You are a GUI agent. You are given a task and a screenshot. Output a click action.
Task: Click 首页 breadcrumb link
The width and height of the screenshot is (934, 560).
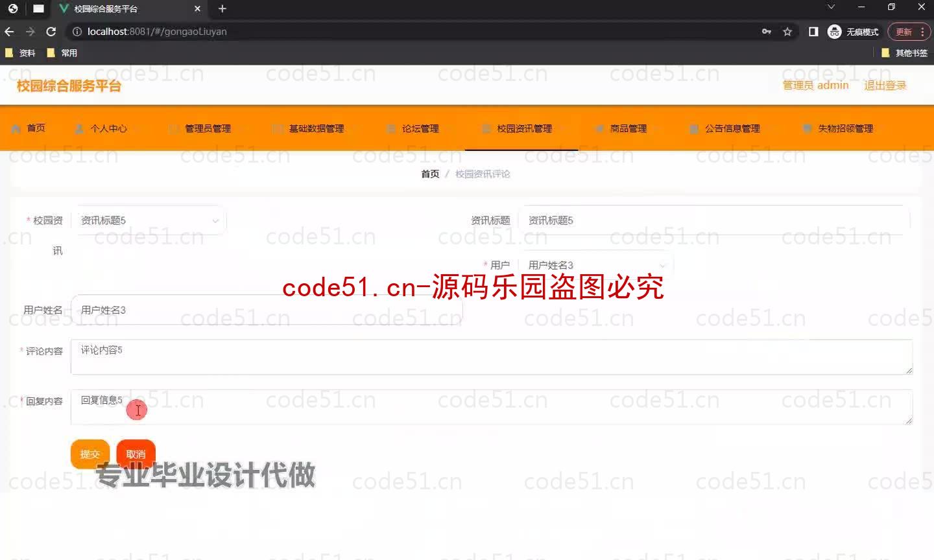coord(430,174)
